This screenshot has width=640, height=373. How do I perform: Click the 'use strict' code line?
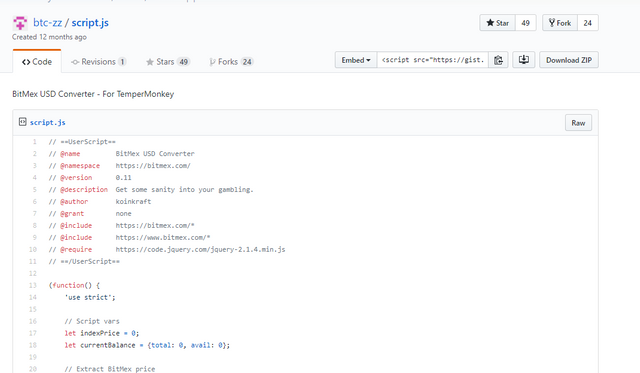click(90, 297)
